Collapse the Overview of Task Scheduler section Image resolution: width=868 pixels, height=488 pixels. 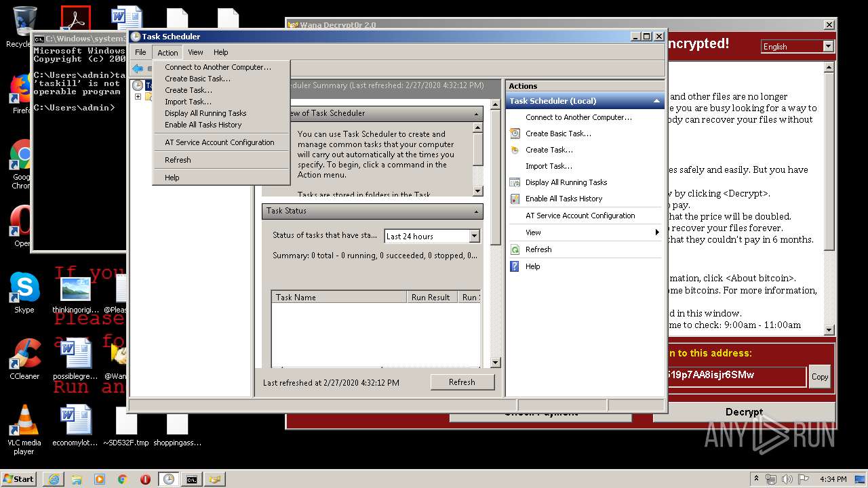point(477,114)
